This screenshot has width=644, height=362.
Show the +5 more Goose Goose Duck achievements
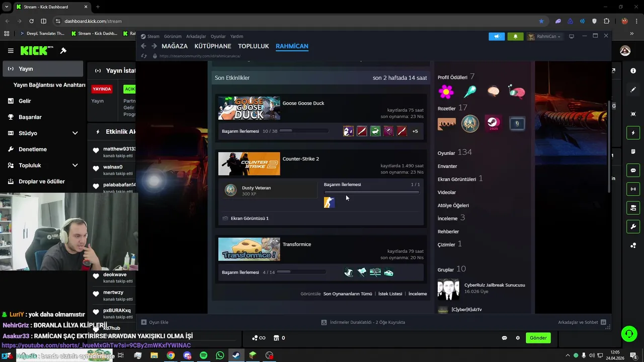415,131
